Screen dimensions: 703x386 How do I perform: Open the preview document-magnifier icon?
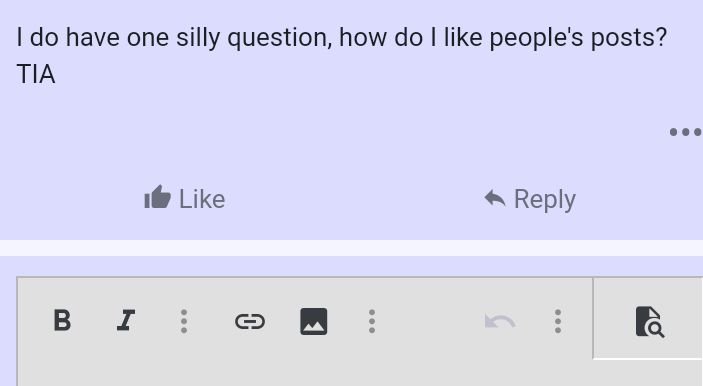click(x=650, y=321)
